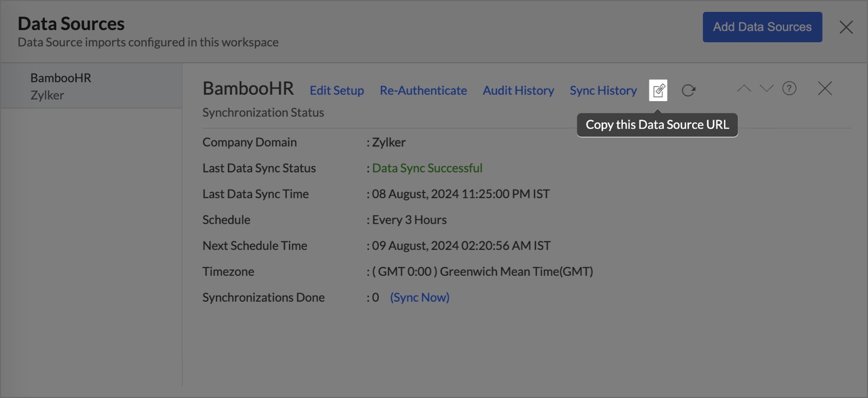Open Edit Setup for BambooHR
868x398 pixels.
337,90
